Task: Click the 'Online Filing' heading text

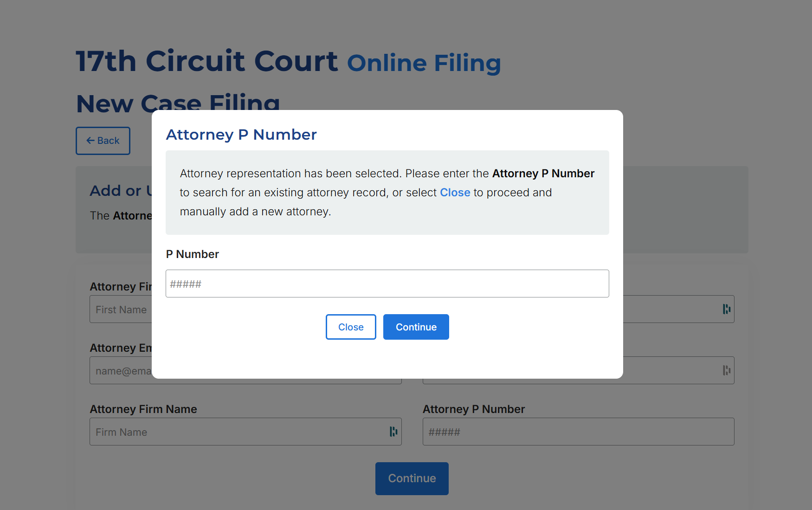Action: click(x=424, y=63)
